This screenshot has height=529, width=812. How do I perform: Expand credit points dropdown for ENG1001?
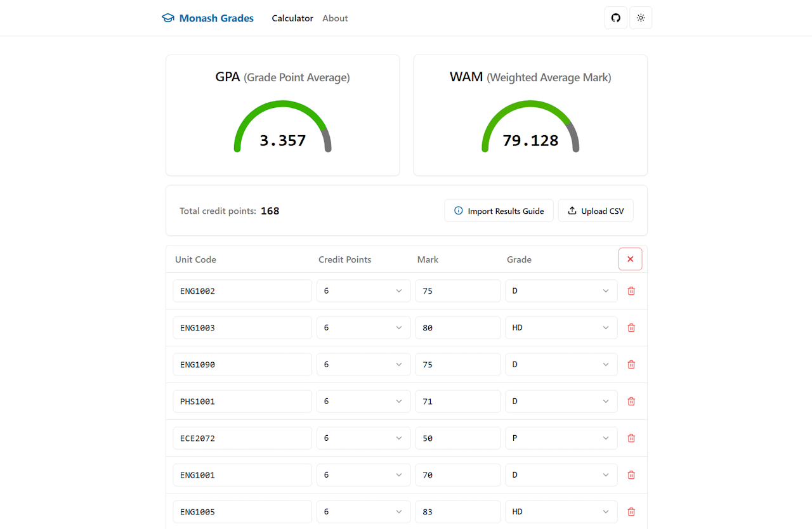pyautogui.click(x=363, y=475)
